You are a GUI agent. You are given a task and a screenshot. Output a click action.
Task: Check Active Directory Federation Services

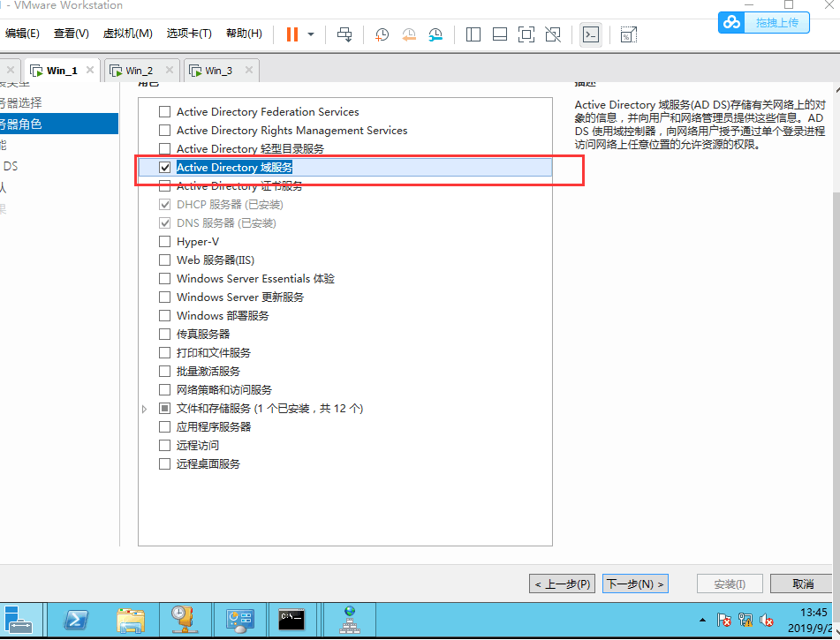tap(165, 112)
